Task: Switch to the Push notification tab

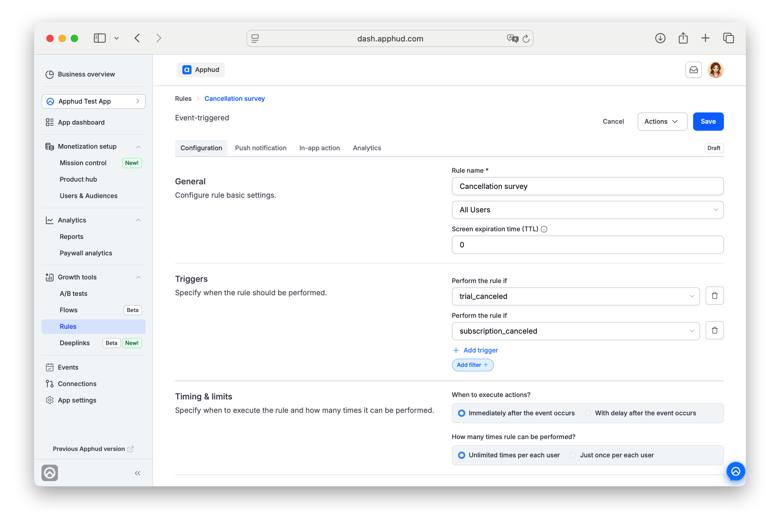Action: coord(260,148)
